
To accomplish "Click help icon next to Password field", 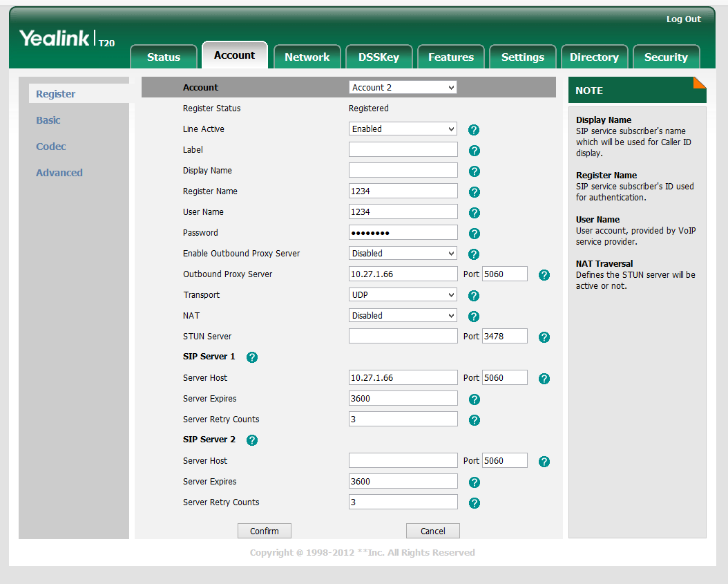I will tap(474, 234).
